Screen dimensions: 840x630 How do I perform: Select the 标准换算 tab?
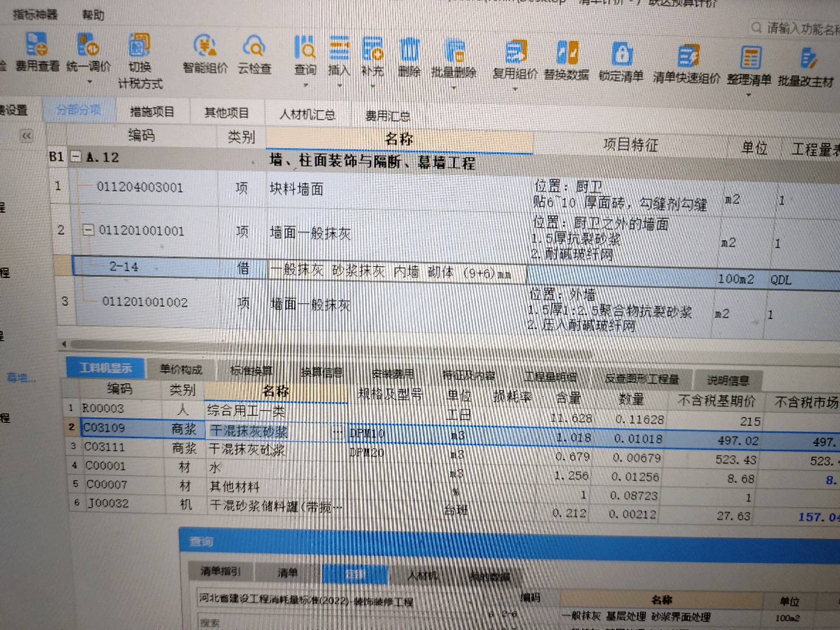pyautogui.click(x=251, y=370)
